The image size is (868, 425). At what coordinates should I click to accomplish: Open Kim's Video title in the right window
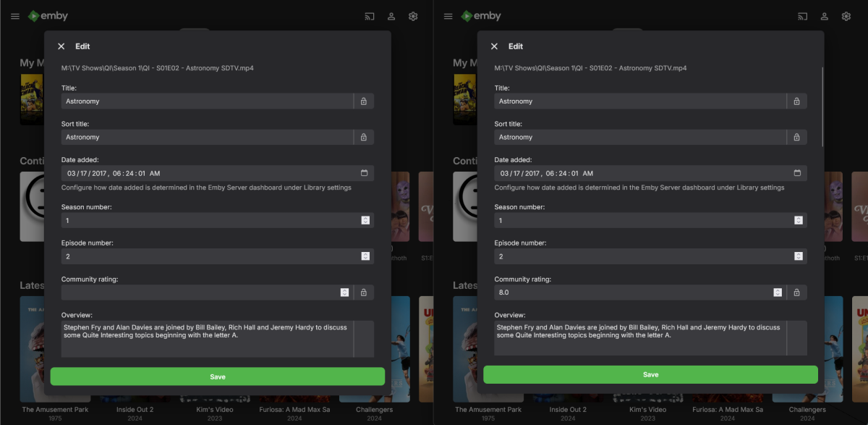tap(647, 410)
